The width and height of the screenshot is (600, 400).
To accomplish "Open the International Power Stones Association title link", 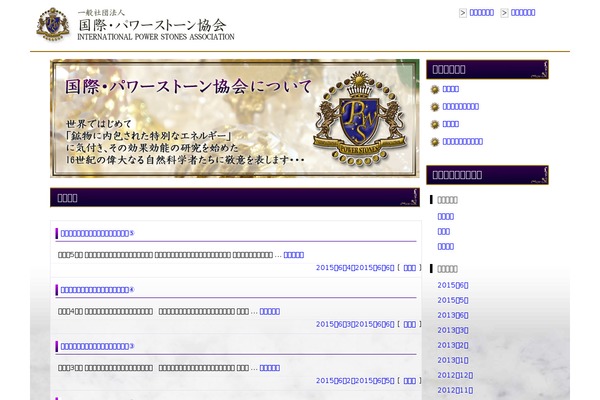I will point(156,25).
